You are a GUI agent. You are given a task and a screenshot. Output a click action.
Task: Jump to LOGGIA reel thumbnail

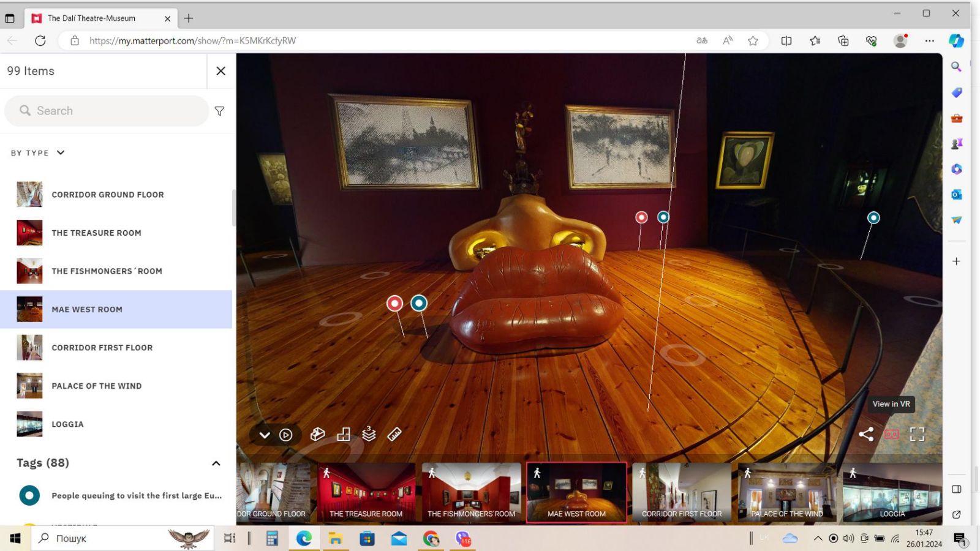pyautogui.click(x=892, y=492)
